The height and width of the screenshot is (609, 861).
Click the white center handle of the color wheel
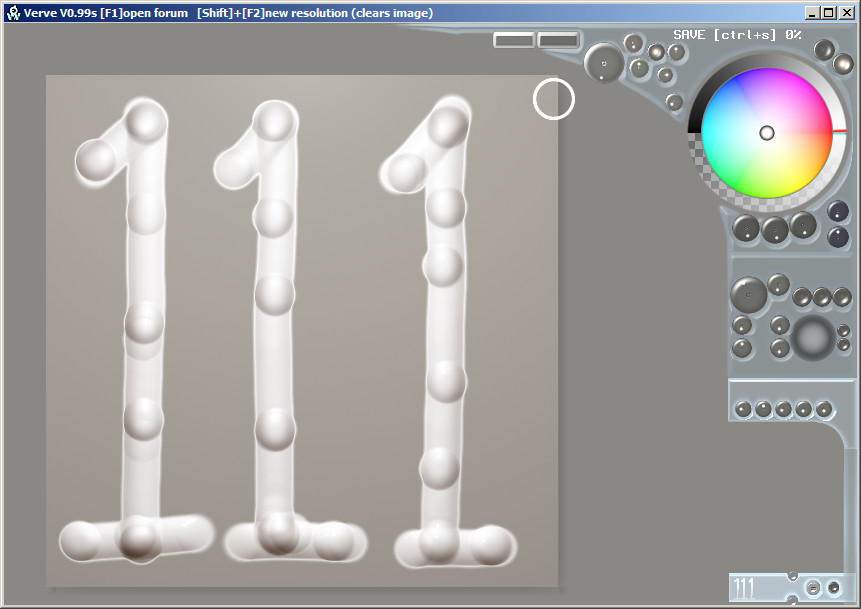coord(767,133)
